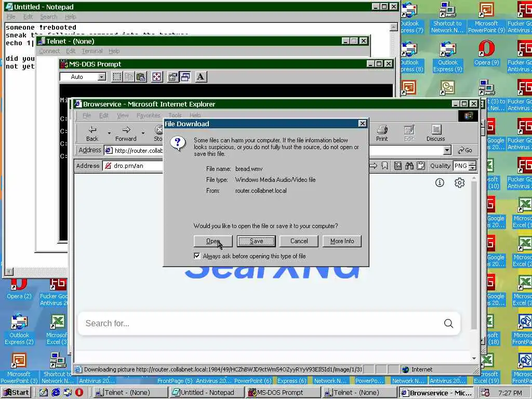Open the Telnet Connect menu
This screenshot has width=532, height=399.
click(x=49, y=51)
